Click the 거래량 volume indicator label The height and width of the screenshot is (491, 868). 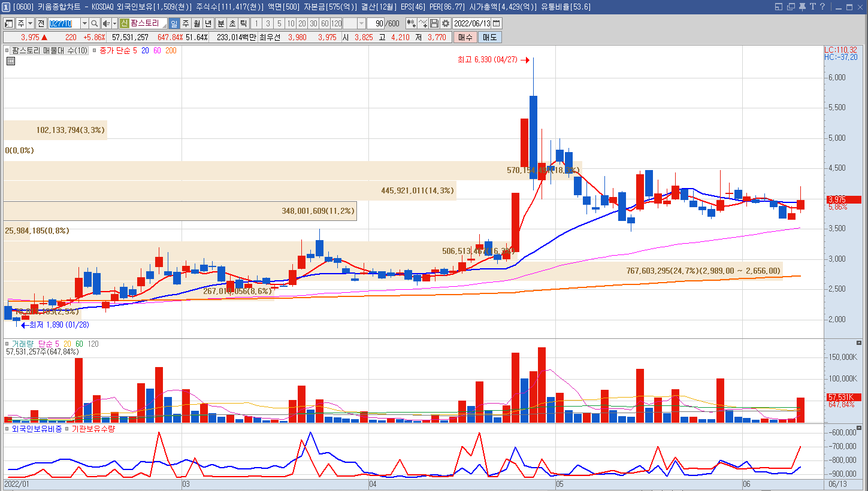22,344
